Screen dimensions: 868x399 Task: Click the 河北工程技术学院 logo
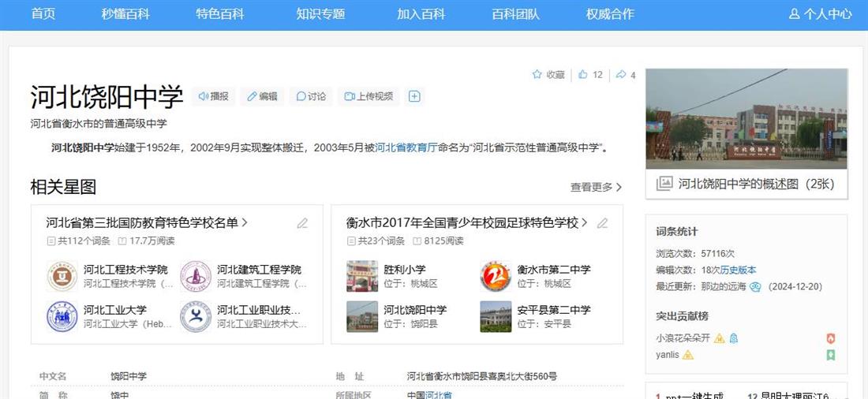pyautogui.click(x=62, y=276)
